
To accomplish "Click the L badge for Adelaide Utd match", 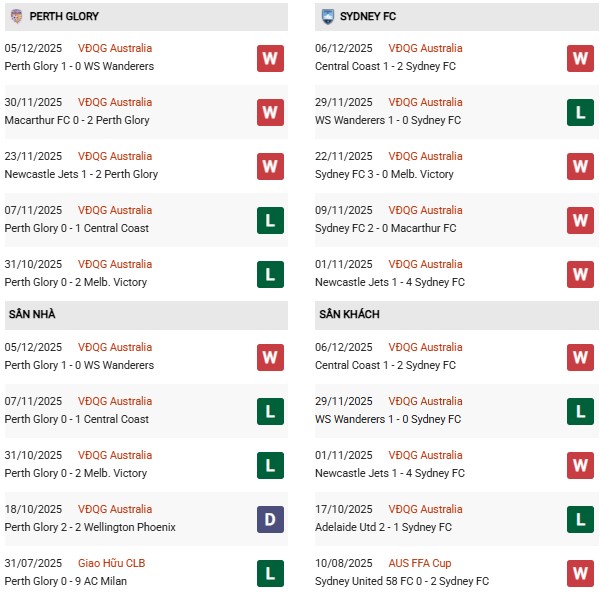I will 580,519.
